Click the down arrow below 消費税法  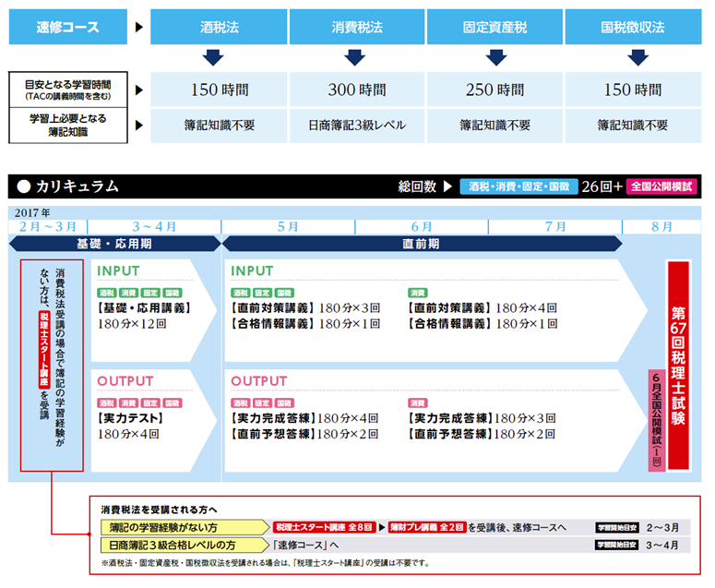358,58
